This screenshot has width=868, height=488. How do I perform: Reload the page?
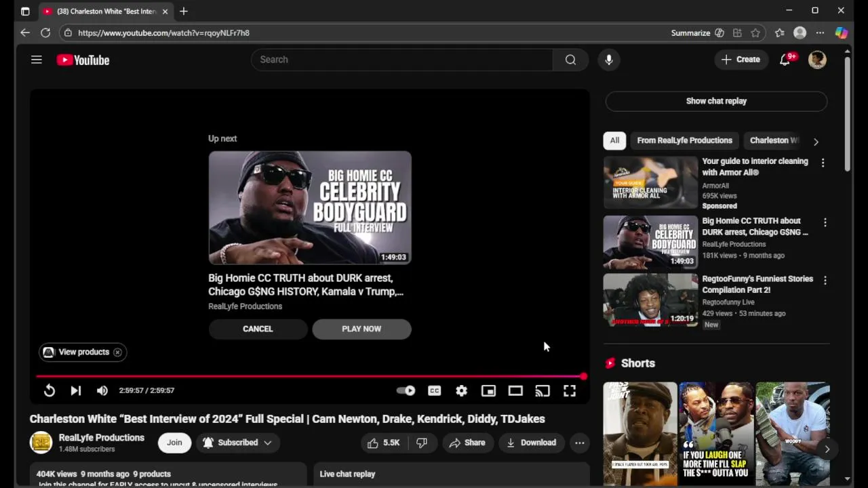[45, 33]
